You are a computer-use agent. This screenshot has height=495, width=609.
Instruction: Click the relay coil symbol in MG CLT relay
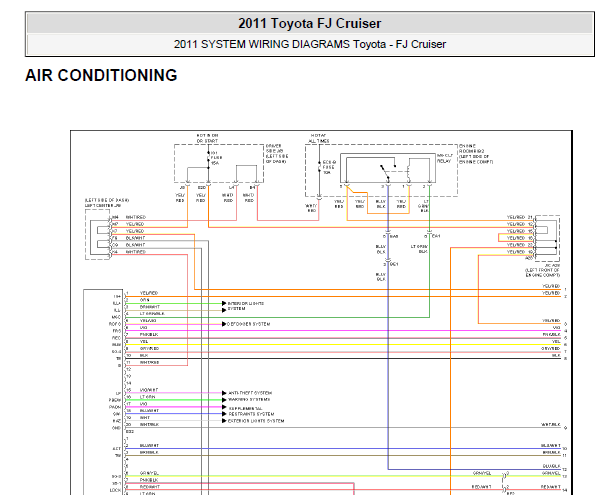point(409,173)
